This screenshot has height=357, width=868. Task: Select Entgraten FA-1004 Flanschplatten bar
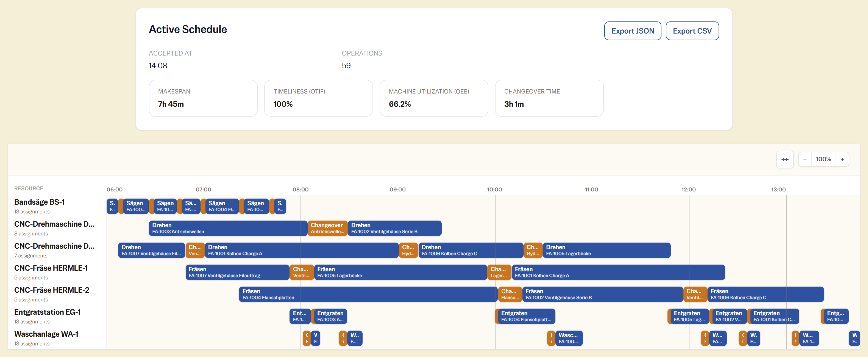pyautogui.click(x=526, y=316)
